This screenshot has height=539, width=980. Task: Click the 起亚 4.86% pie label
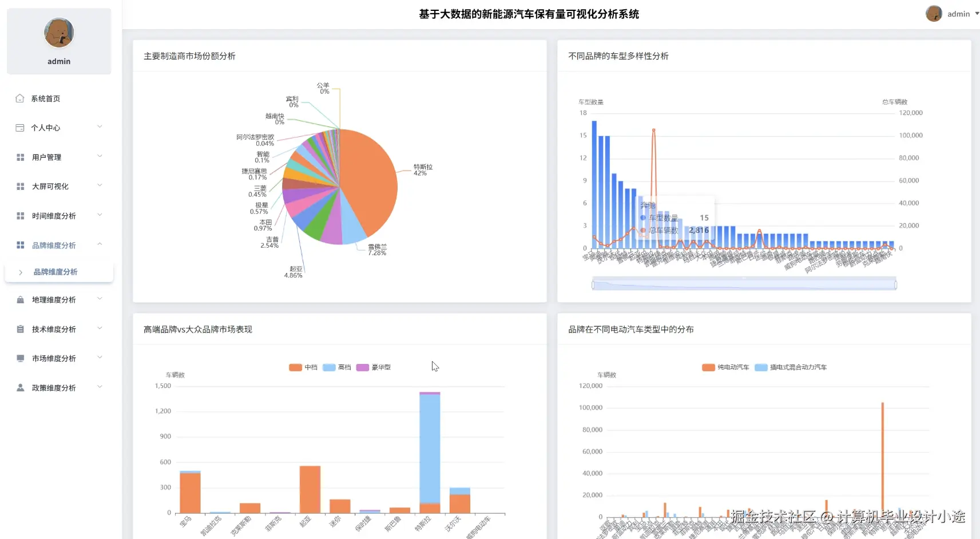[x=293, y=272]
